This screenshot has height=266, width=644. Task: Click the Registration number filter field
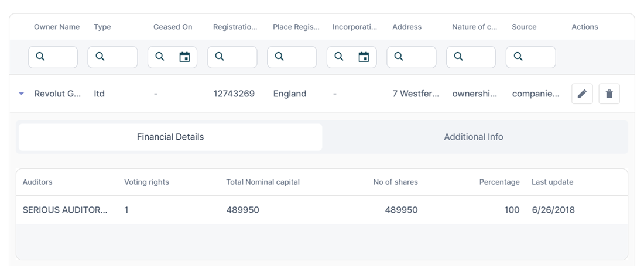click(x=238, y=57)
